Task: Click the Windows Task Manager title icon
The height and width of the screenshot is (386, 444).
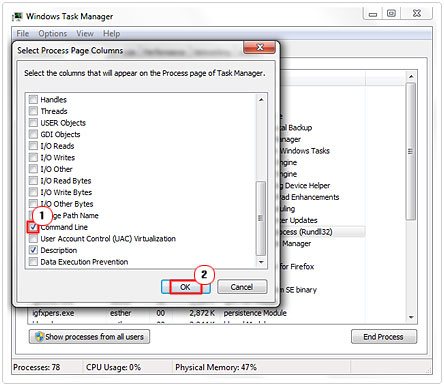Action: pos(17,16)
